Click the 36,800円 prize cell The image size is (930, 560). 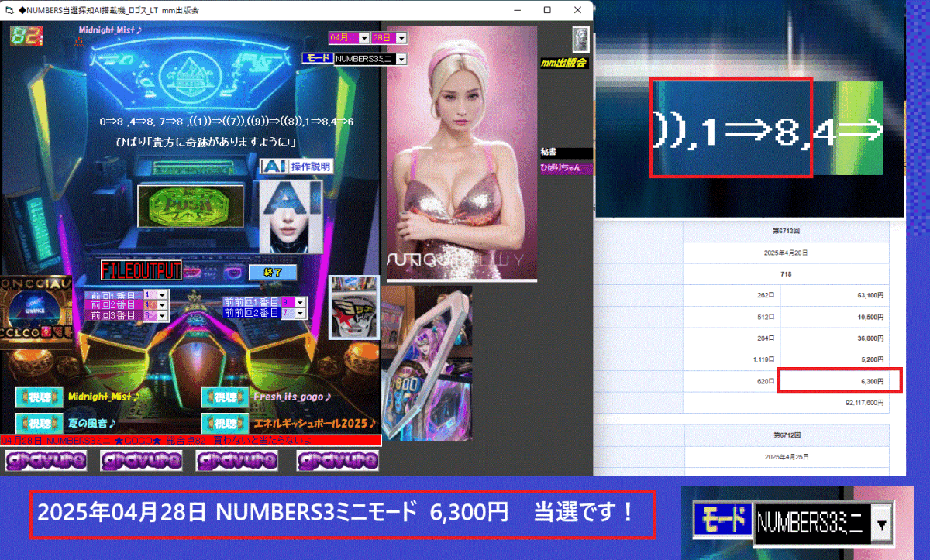click(x=835, y=338)
